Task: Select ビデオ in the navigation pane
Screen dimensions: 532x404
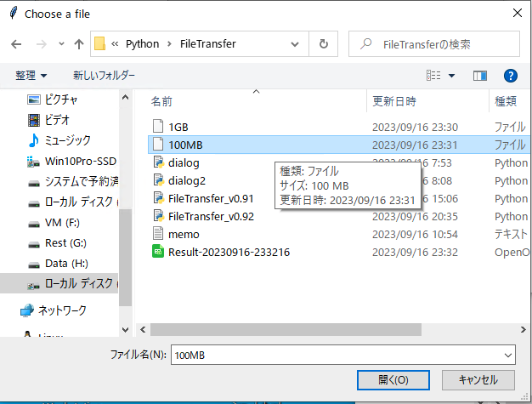Action: click(x=57, y=120)
